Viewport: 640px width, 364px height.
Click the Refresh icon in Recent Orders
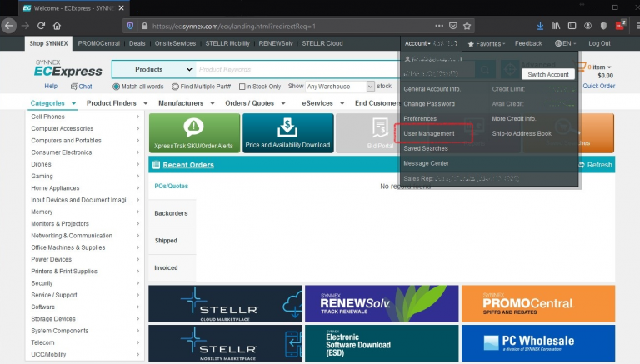tap(582, 165)
